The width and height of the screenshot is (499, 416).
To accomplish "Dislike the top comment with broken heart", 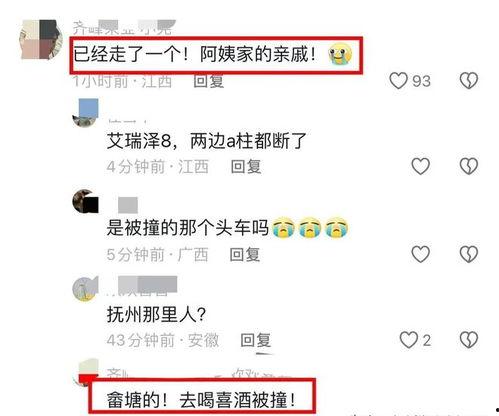I will coord(469,81).
